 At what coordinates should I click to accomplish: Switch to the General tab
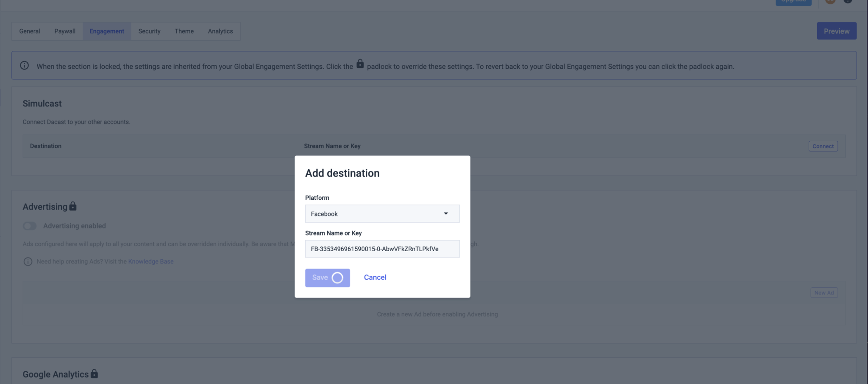click(29, 31)
